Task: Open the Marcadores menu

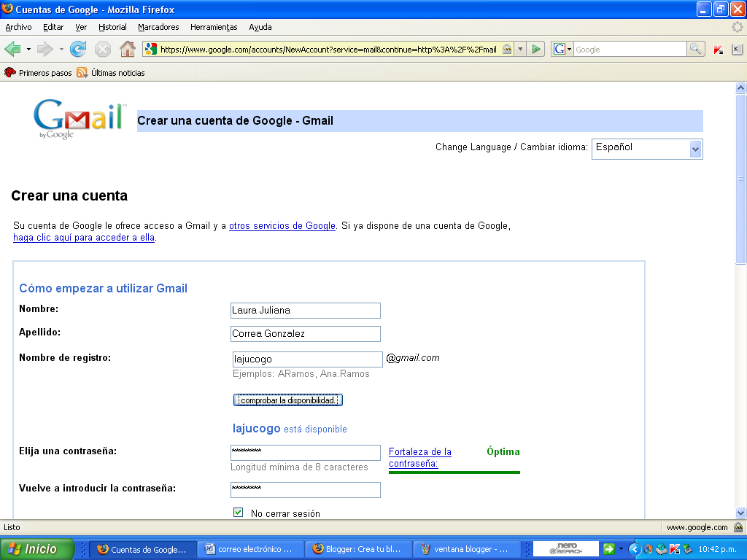Action: 158,27
